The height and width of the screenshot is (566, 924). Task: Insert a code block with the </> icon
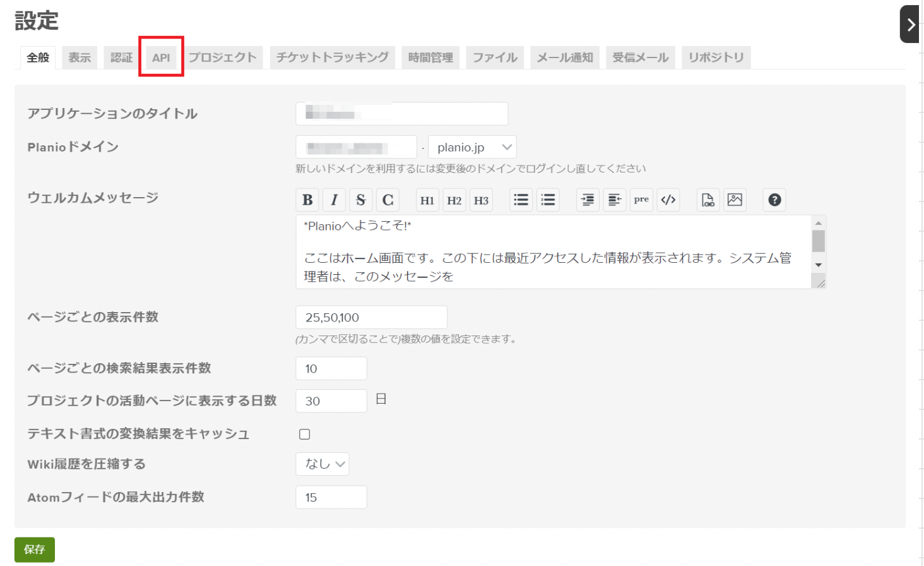[668, 200]
